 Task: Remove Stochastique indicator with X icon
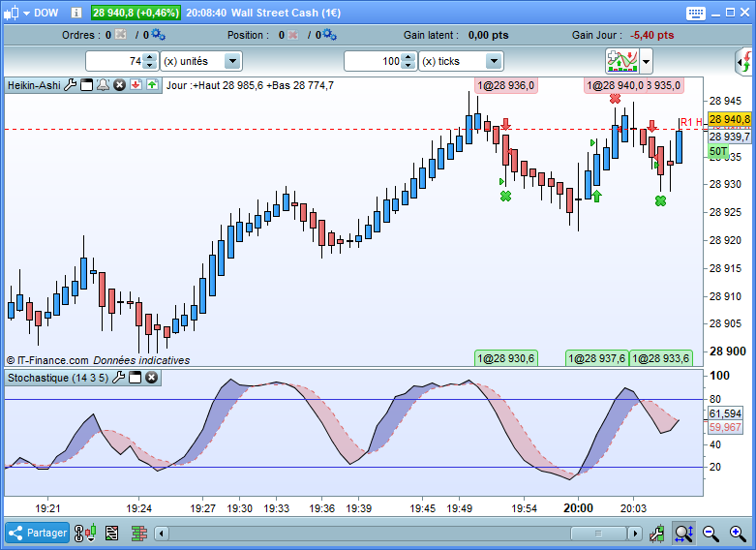click(151, 378)
